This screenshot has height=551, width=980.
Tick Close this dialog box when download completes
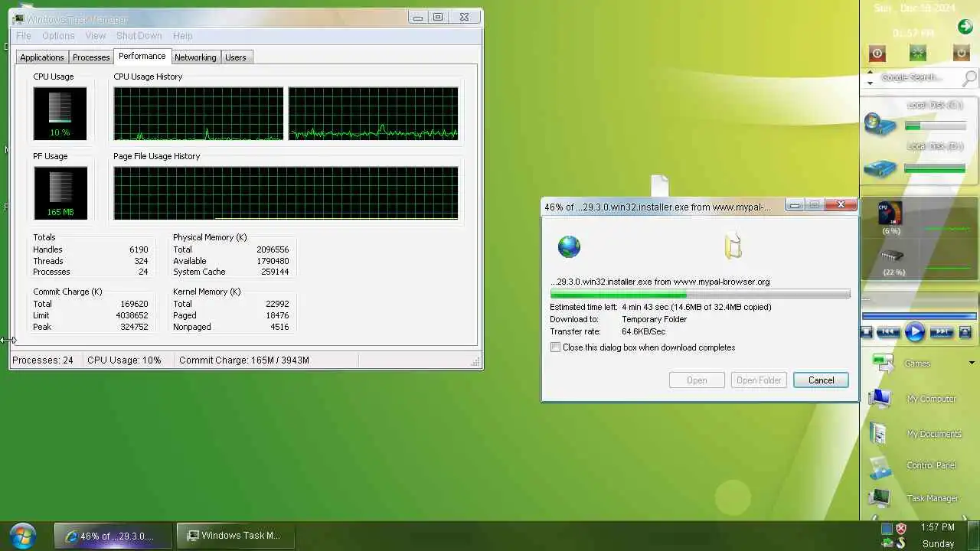click(x=555, y=347)
